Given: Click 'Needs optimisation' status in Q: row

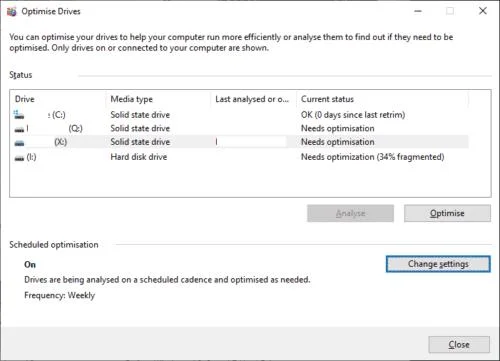Looking at the screenshot, I should tap(338, 128).
